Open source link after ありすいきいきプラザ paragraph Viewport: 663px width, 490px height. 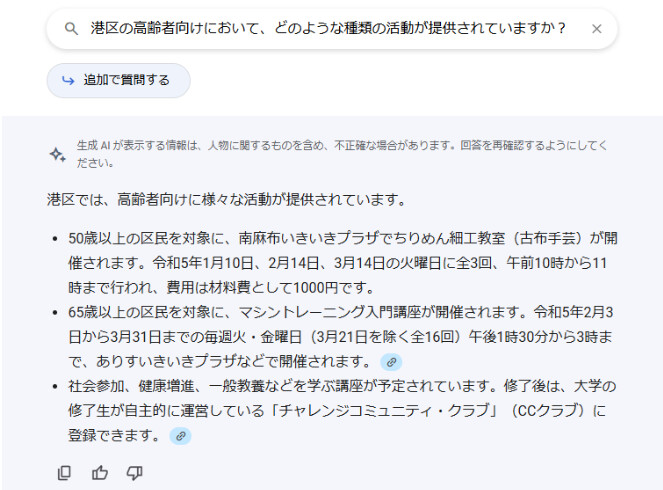coord(391,362)
